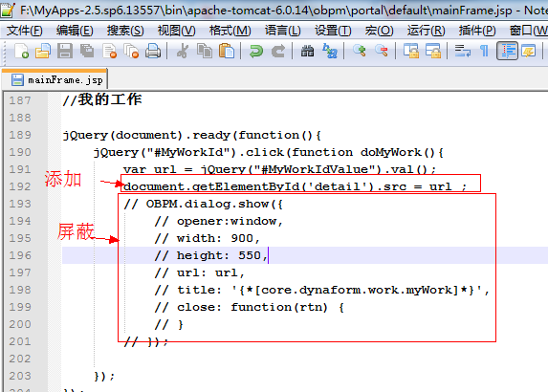The width and height of the screenshot is (548, 392).
Task: Click the document.getElementById('detail') line
Action: (295, 186)
